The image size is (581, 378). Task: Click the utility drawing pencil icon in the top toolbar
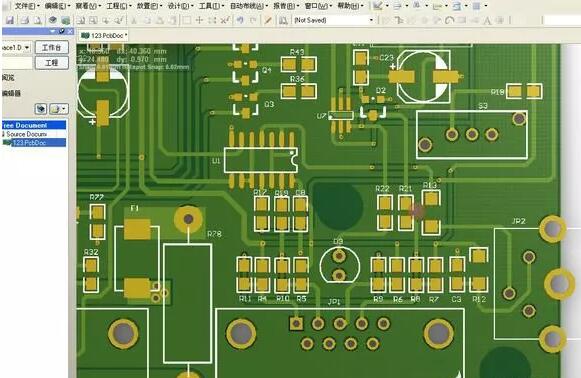pos(378,6)
